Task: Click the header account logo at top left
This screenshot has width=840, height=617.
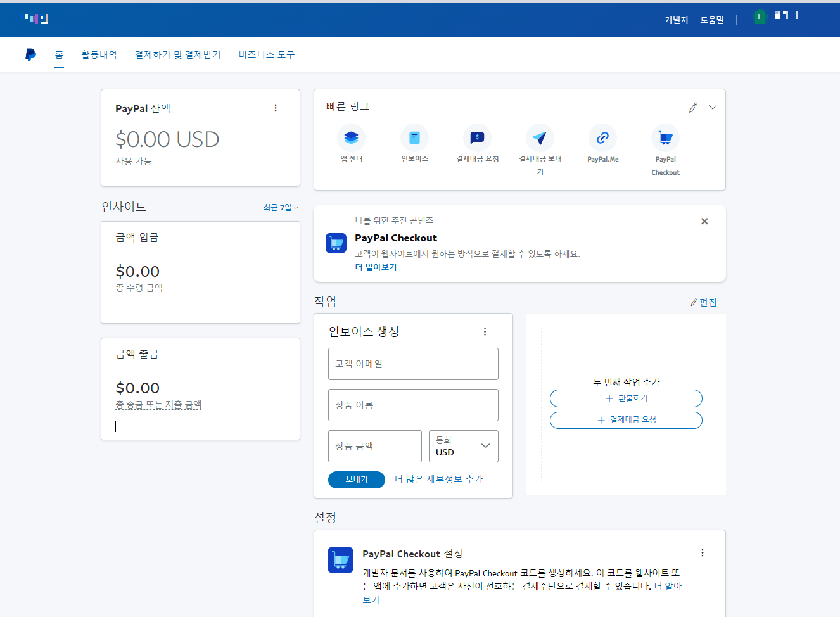Action: point(37,18)
